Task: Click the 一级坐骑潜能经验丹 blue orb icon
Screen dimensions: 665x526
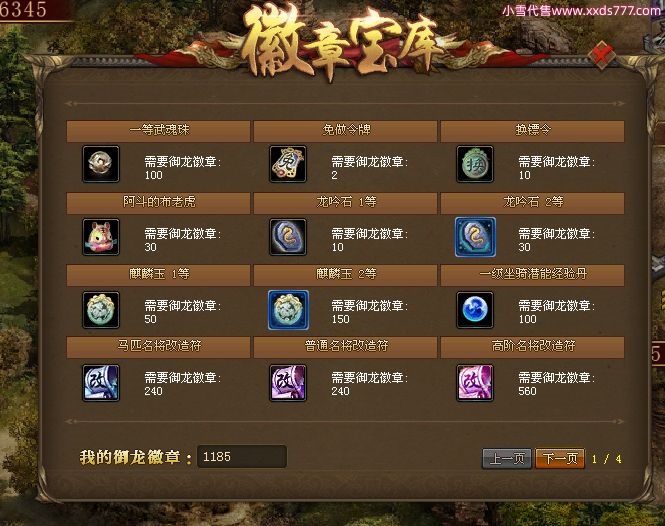Action: [475, 310]
